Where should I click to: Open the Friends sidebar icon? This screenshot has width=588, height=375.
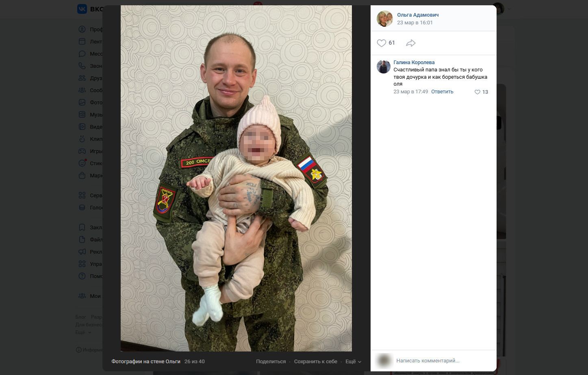[x=82, y=78]
